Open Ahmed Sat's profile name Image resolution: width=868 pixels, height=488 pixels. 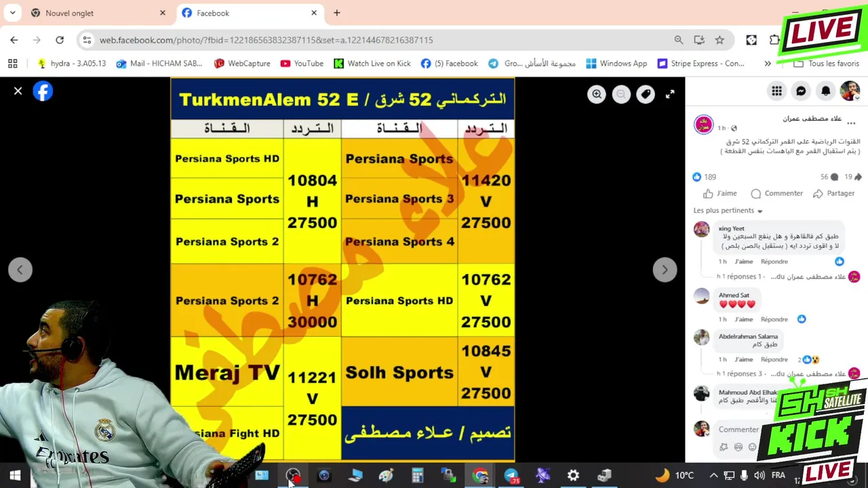pyautogui.click(x=734, y=296)
